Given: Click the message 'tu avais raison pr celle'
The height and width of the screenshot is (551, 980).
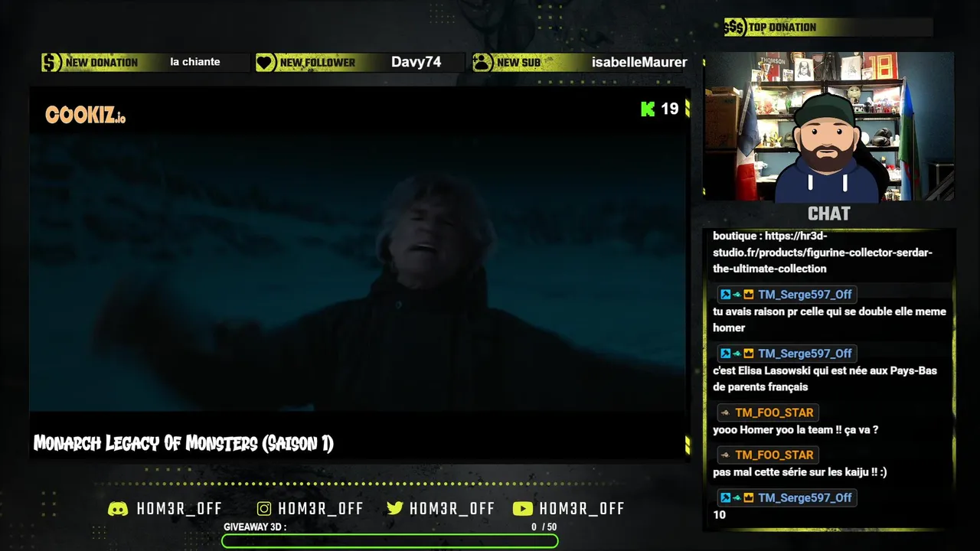Looking at the screenshot, I should (x=829, y=320).
